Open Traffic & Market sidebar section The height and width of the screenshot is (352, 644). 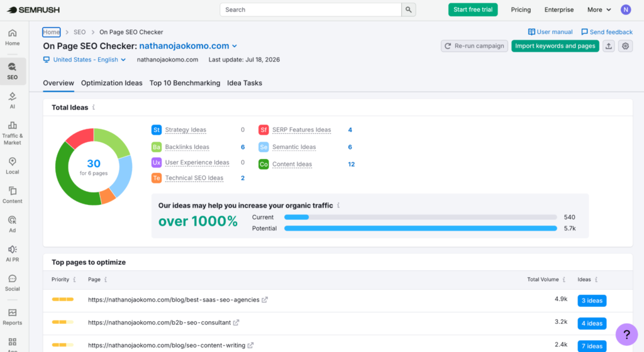point(13,133)
